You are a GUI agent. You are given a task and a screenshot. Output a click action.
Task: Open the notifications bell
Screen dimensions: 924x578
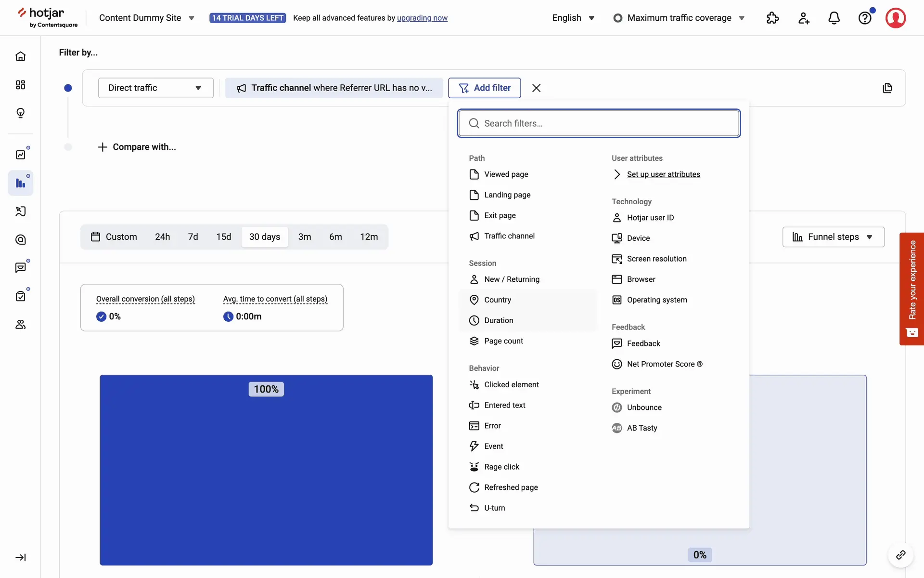pyautogui.click(x=834, y=18)
